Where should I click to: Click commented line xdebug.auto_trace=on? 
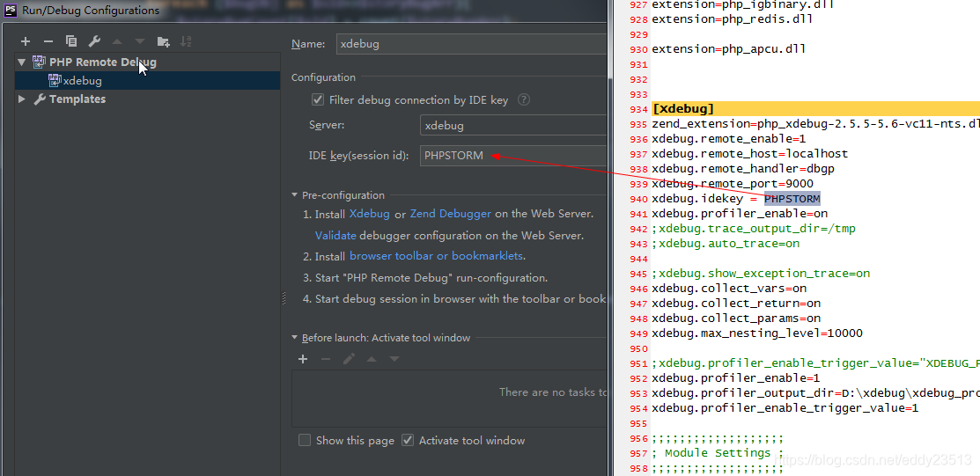[725, 244]
